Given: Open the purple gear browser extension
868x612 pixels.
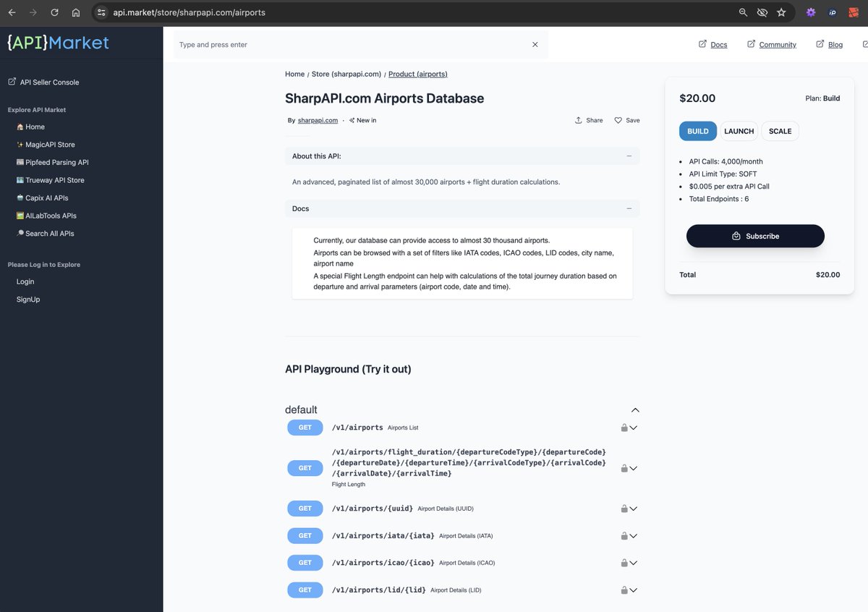Looking at the screenshot, I should click(811, 12).
